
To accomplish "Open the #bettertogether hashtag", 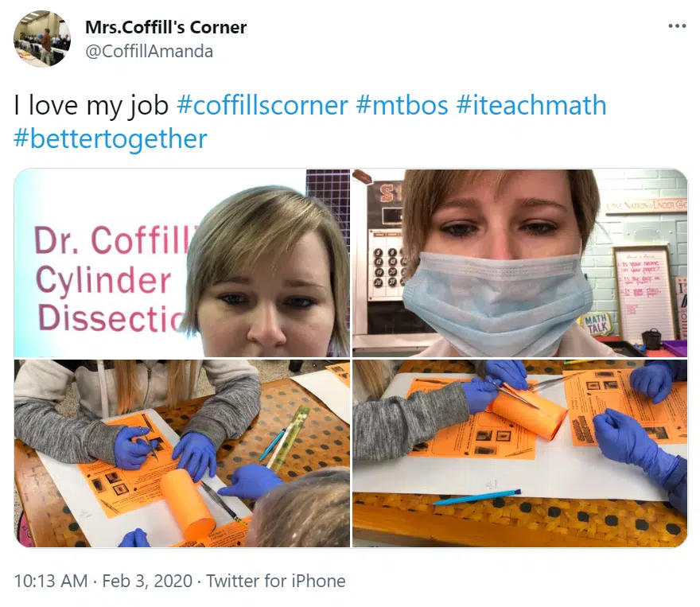I will click(x=111, y=138).
